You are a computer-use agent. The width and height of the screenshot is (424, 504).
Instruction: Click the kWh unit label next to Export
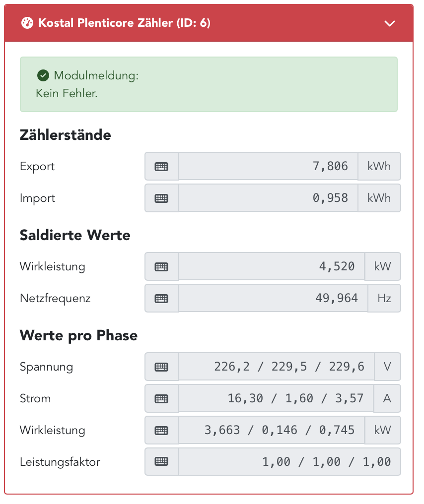pos(379,166)
